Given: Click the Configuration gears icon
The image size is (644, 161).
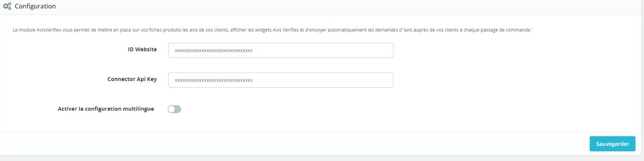Looking at the screenshot, I should pos(7,6).
